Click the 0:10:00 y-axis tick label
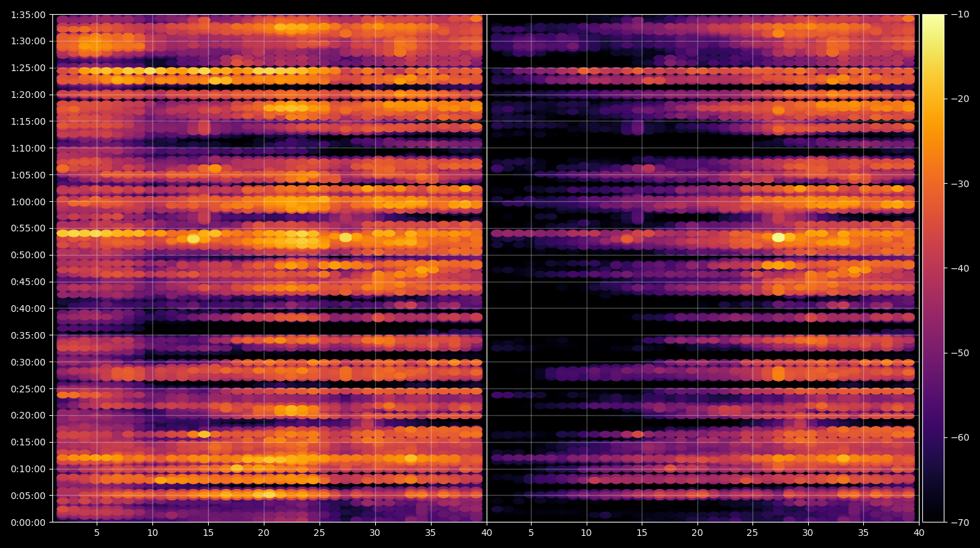The width and height of the screenshot is (980, 548). pos(28,469)
